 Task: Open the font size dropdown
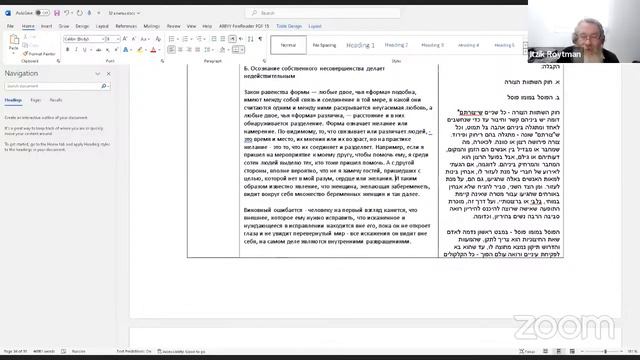pyautogui.click(x=118, y=39)
